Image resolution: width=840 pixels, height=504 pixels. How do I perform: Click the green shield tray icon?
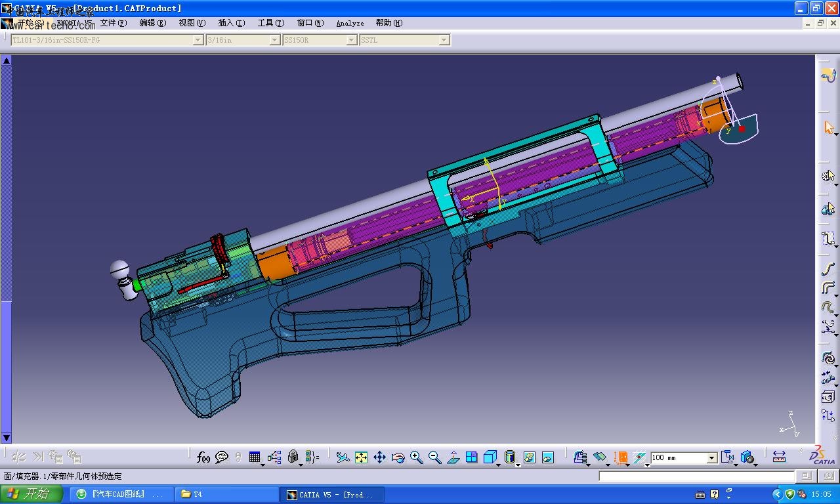point(790,494)
